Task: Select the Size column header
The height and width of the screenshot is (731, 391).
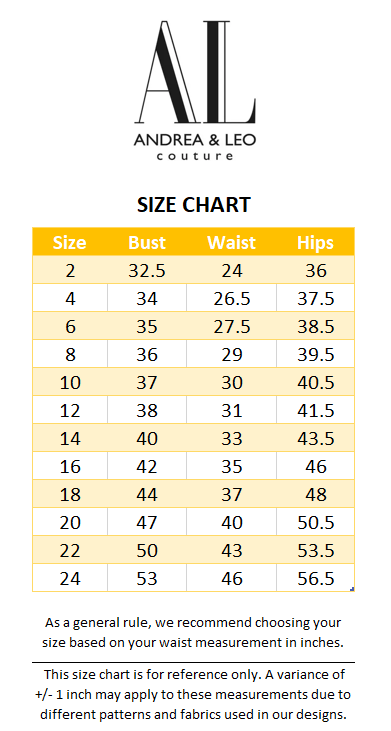Action: coord(70,242)
